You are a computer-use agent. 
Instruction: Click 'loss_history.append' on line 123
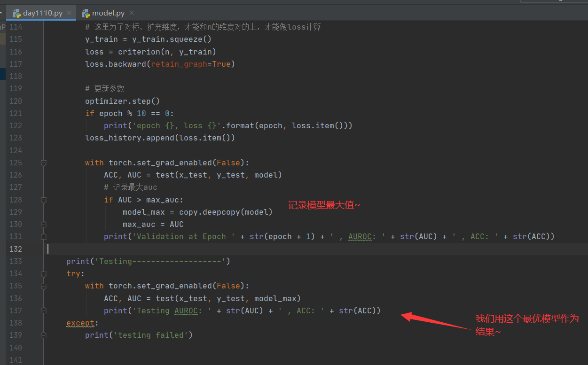pyautogui.click(x=129, y=138)
